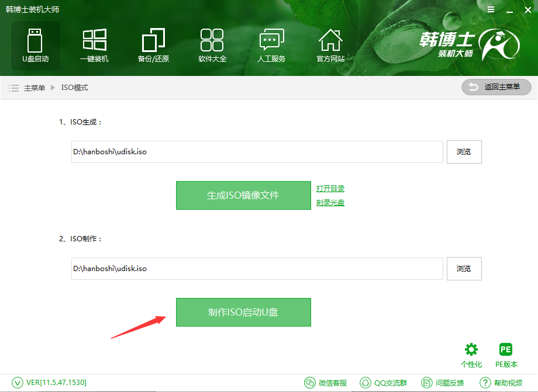Click ISO生成 file path field
The width and height of the screenshot is (538, 392).
[x=257, y=152]
